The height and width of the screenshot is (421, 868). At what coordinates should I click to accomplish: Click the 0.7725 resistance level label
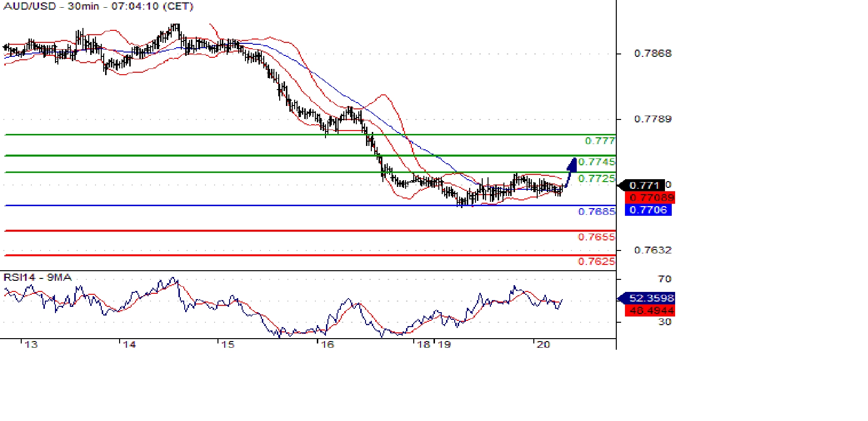point(597,179)
